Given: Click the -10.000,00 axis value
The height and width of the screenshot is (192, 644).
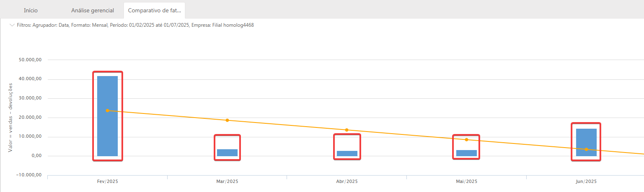Looking at the screenshot, I should (30, 175).
